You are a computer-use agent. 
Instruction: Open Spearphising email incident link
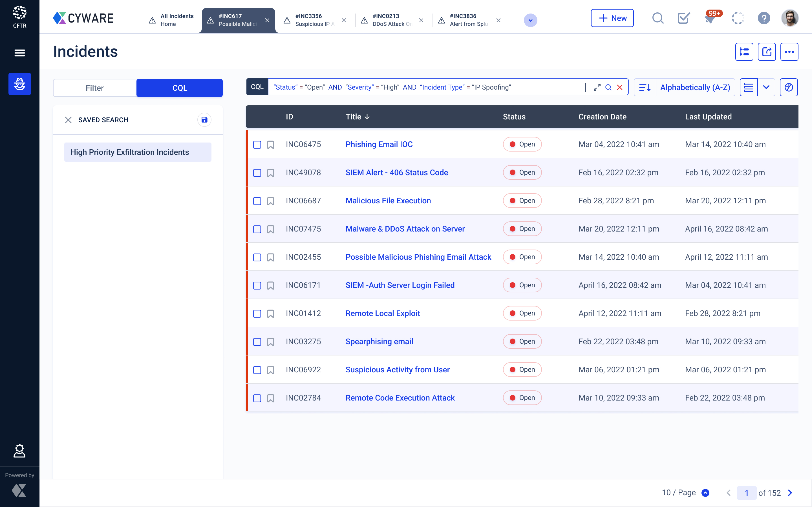click(379, 341)
